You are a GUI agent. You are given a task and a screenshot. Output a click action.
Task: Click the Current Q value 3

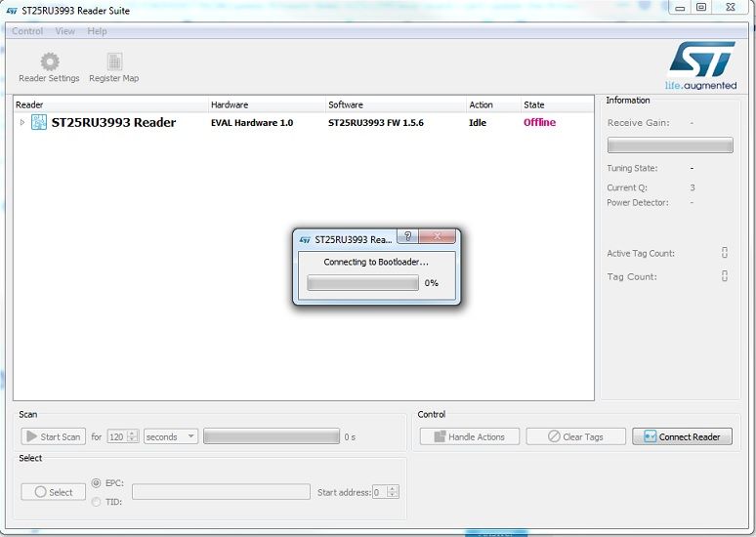(x=693, y=187)
